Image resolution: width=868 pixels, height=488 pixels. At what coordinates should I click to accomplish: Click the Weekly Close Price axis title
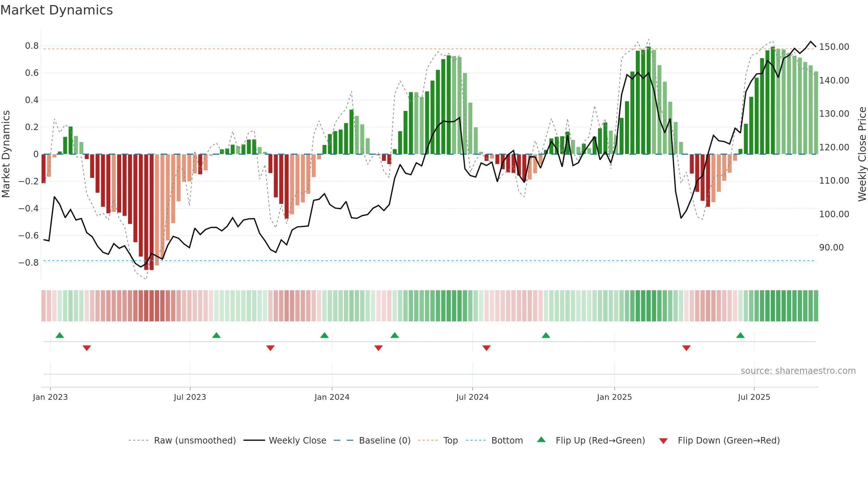(x=862, y=154)
